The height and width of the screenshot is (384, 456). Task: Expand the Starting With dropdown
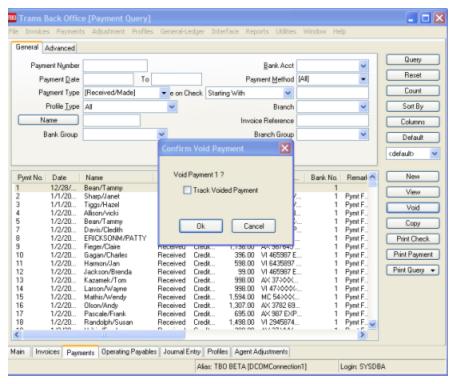pyautogui.click(x=288, y=93)
